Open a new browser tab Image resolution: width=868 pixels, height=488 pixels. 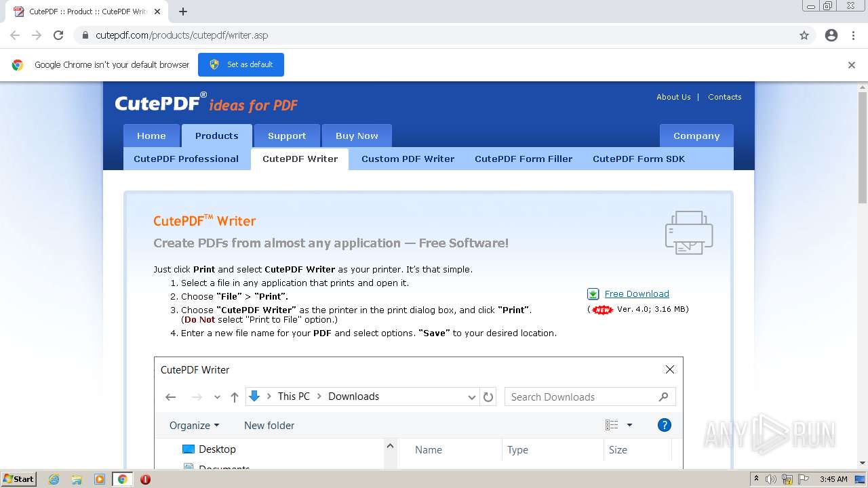(x=183, y=12)
